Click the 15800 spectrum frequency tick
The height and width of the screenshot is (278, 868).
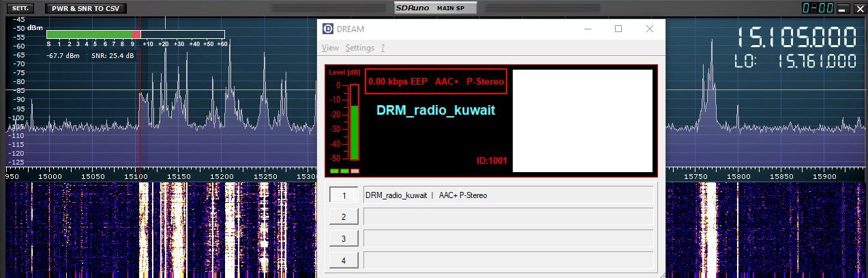coord(738,176)
